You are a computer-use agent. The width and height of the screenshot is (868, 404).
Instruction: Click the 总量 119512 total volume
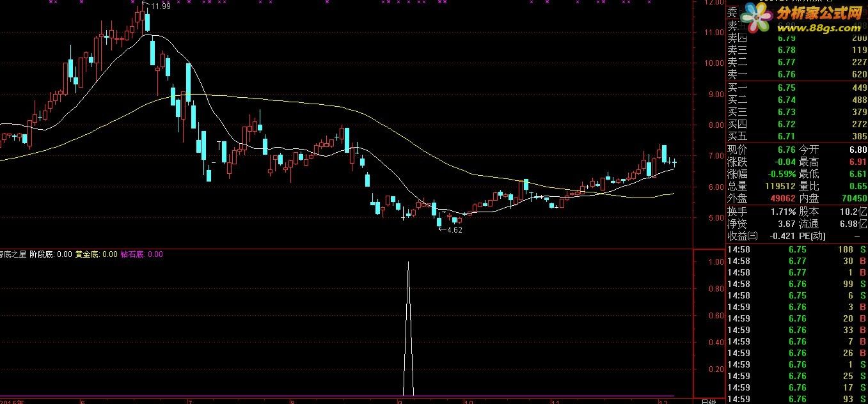tap(781, 186)
